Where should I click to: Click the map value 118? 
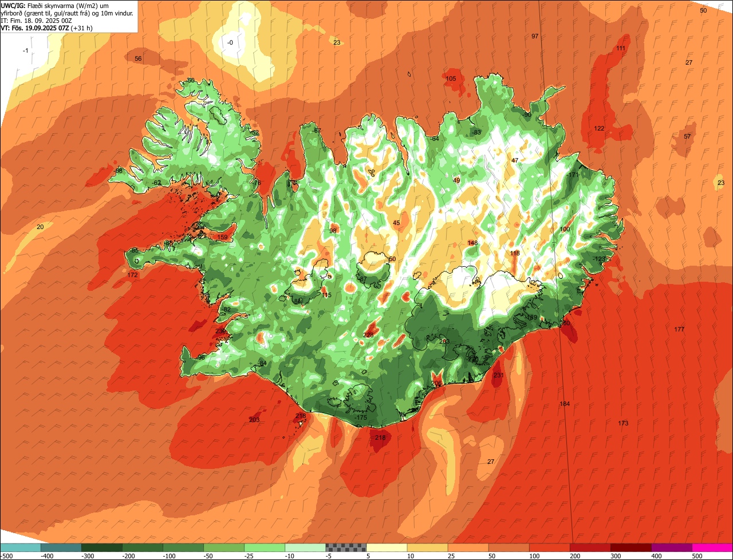tap(515, 253)
